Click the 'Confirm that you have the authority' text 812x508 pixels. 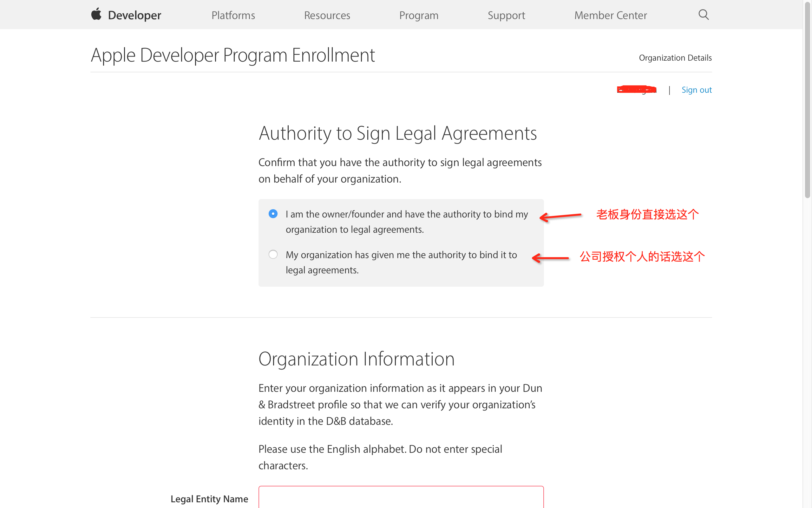tap(400, 171)
